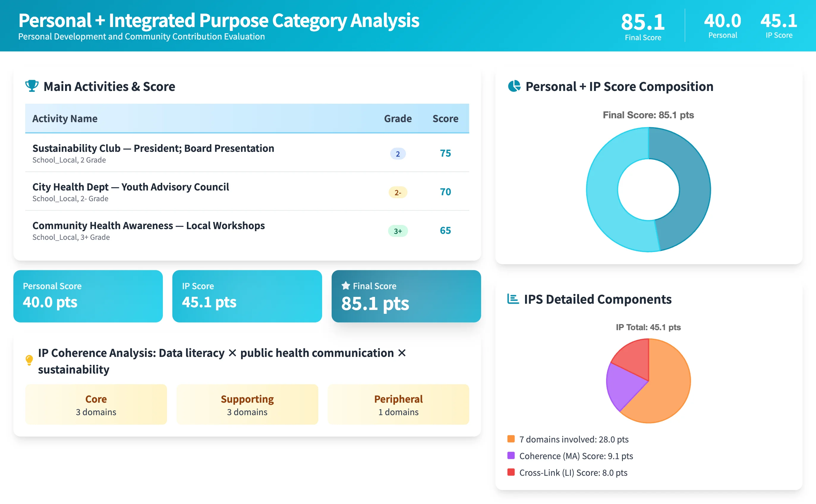Expand the Peripheral 1 domains panel
Screen dimensions: 816x504
coord(398,404)
